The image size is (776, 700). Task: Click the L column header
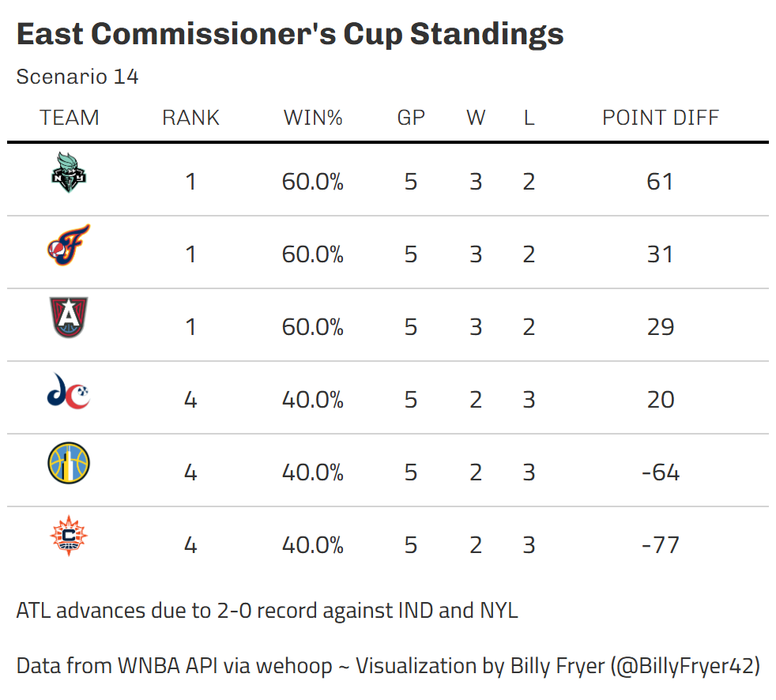click(529, 118)
